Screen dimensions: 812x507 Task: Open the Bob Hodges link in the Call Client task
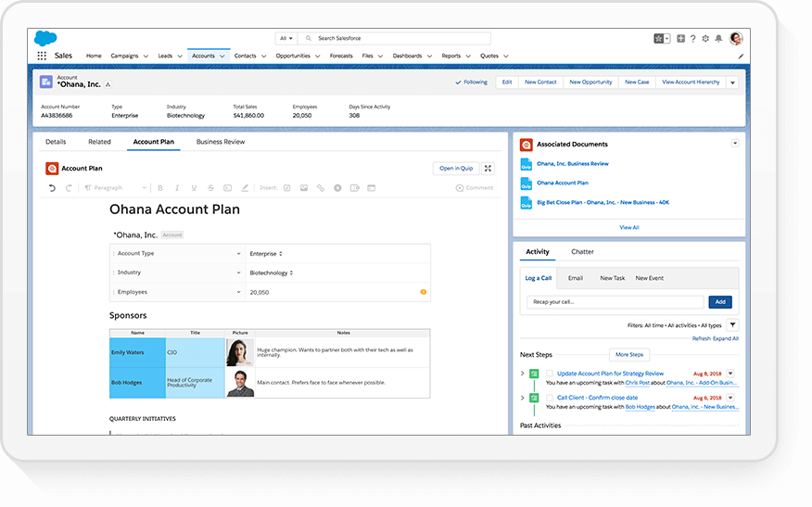[641, 407]
